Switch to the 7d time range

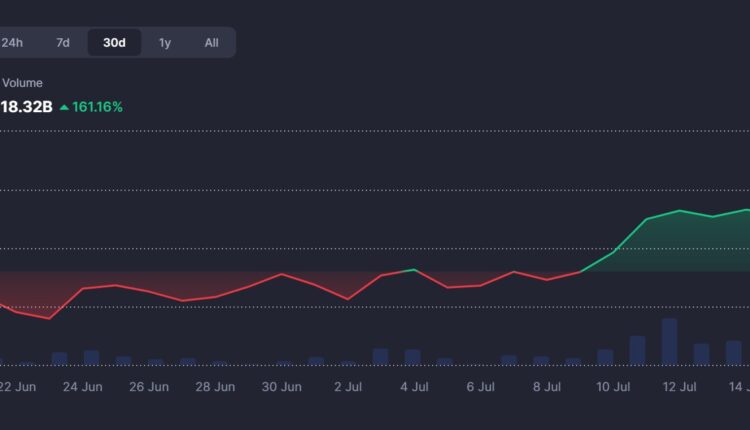coord(63,43)
